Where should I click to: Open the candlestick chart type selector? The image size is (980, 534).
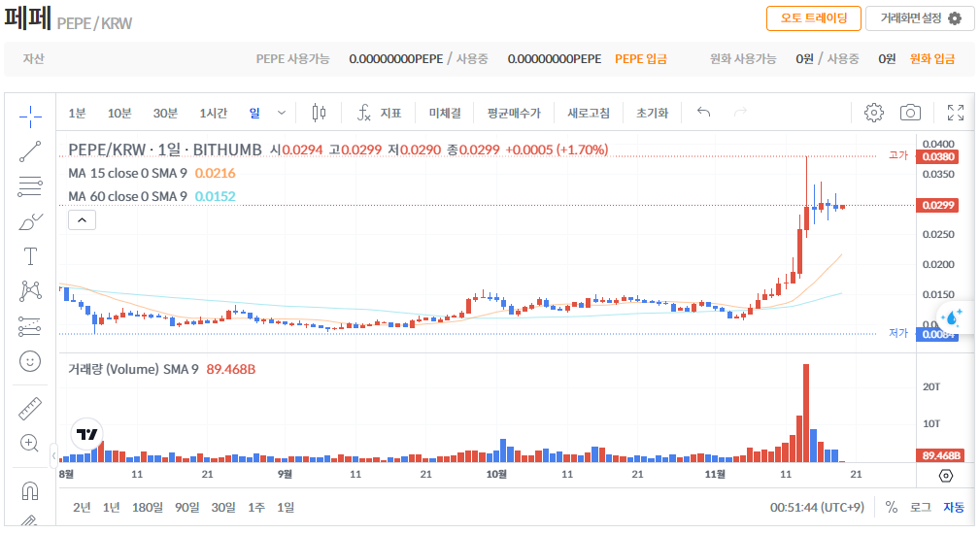coord(319,113)
